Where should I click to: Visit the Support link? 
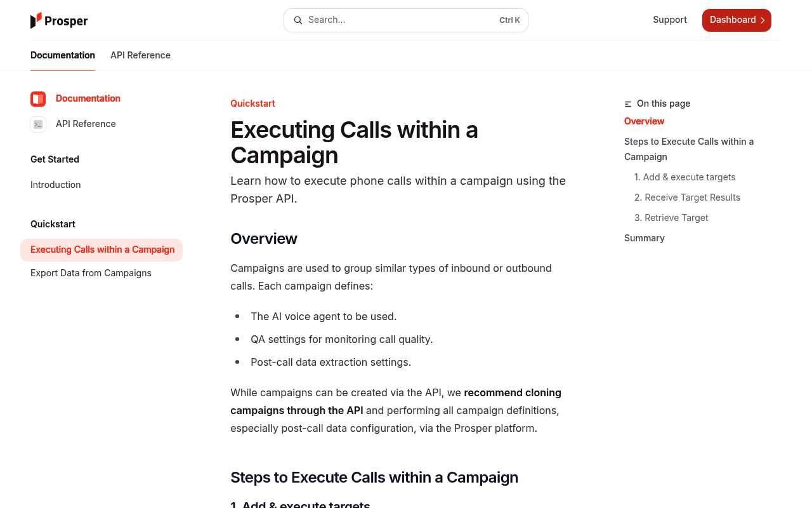(x=670, y=20)
